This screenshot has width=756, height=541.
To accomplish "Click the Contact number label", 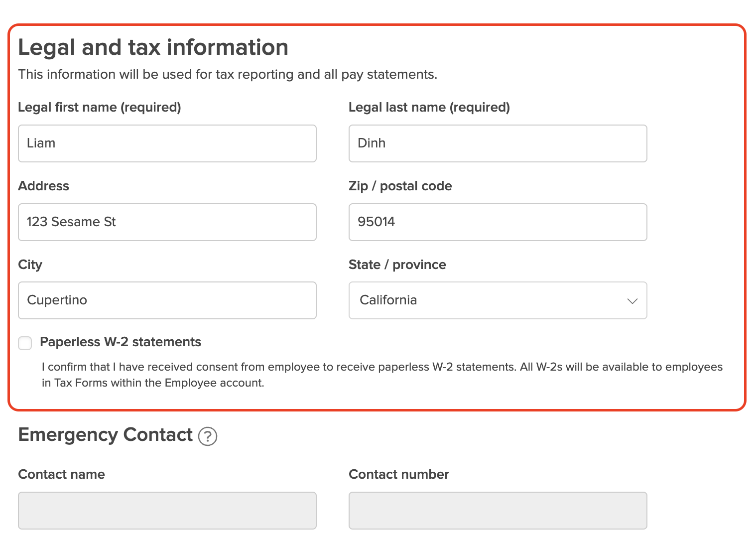I will [399, 474].
